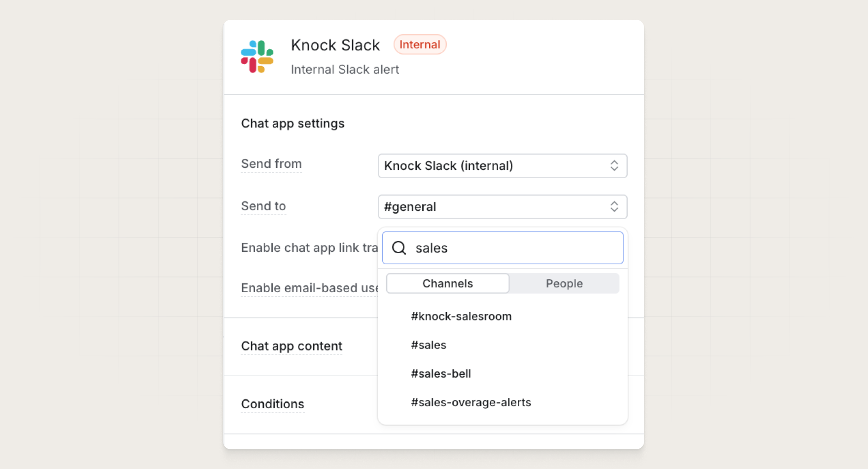Screen dimensions: 868x469
Task: Click the Internal badge
Action: [x=420, y=44]
